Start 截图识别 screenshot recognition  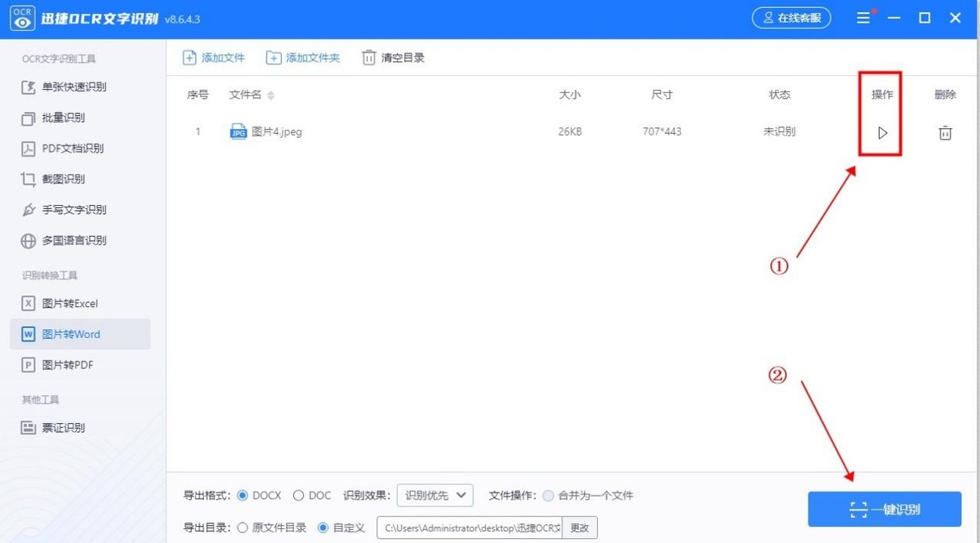(x=57, y=179)
